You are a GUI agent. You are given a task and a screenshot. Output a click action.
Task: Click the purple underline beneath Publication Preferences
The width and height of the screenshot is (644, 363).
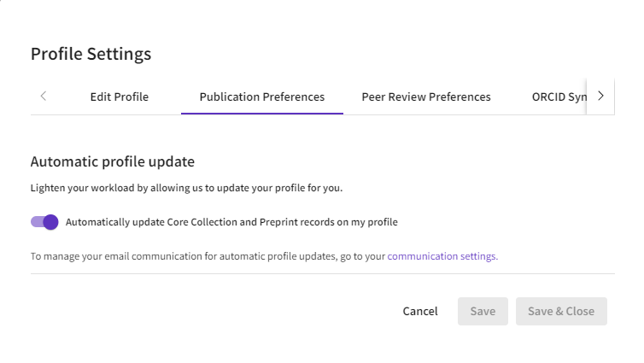click(262, 113)
